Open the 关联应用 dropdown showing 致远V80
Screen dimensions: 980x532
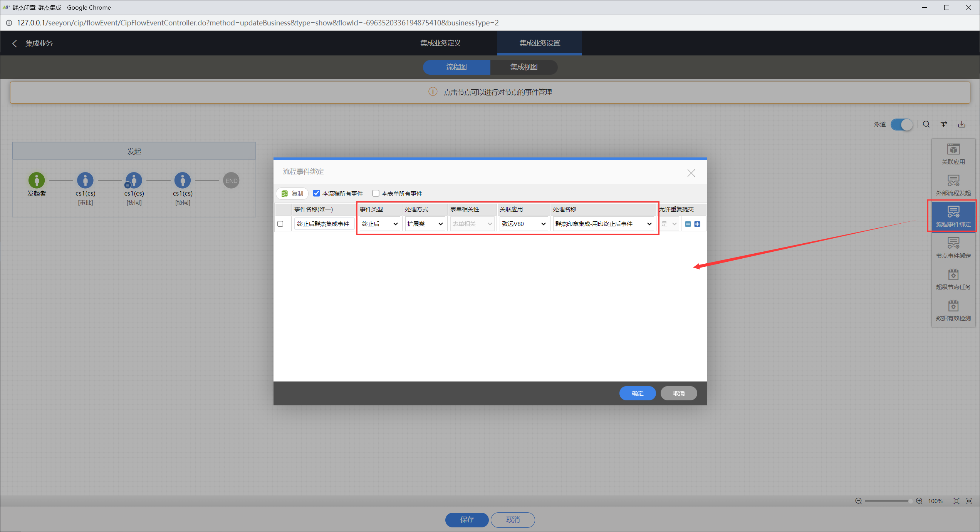click(524, 224)
